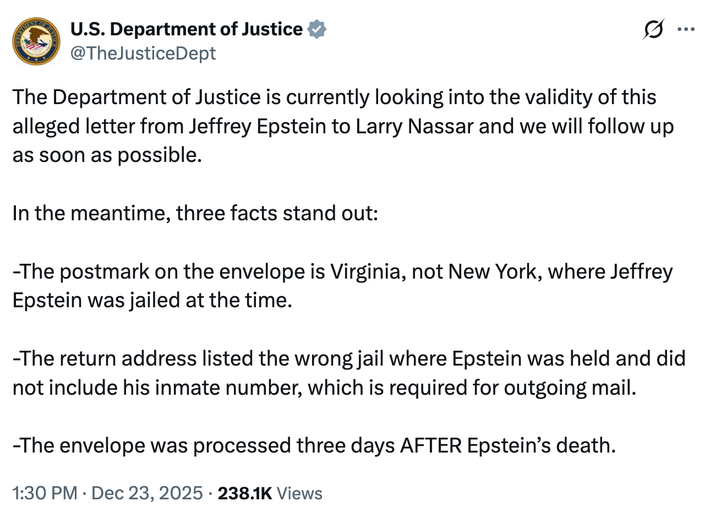This screenshot has height=522, width=710.
Task: Open the Grok icon beside the post
Action: click(653, 30)
